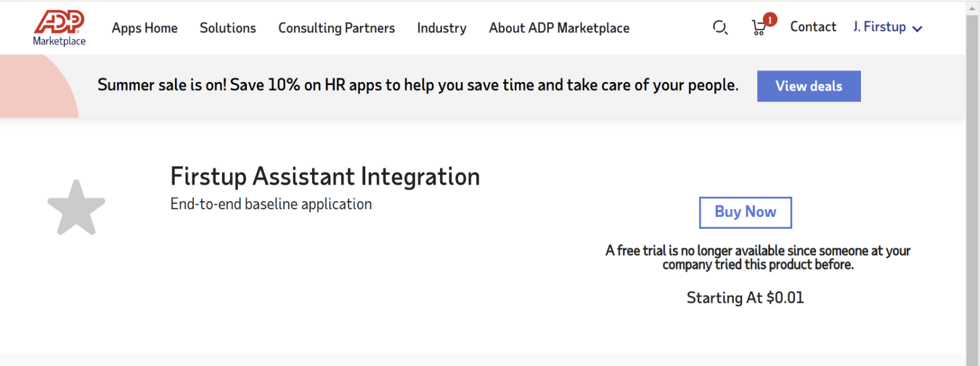Click the End-to-end baseline application subtitle
Screen dimensions: 980x366
271,204
